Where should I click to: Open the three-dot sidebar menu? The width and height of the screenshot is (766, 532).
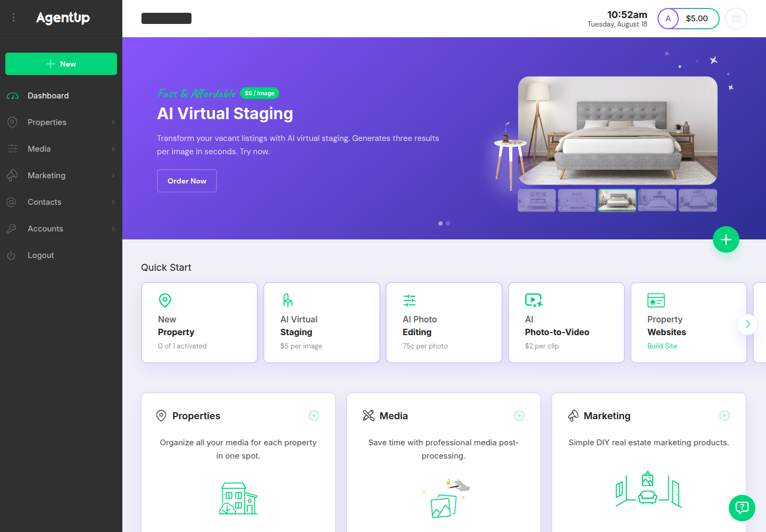tap(13, 18)
